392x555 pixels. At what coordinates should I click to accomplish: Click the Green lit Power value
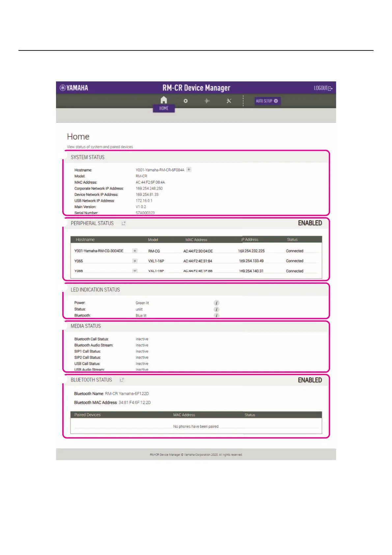tap(142, 303)
